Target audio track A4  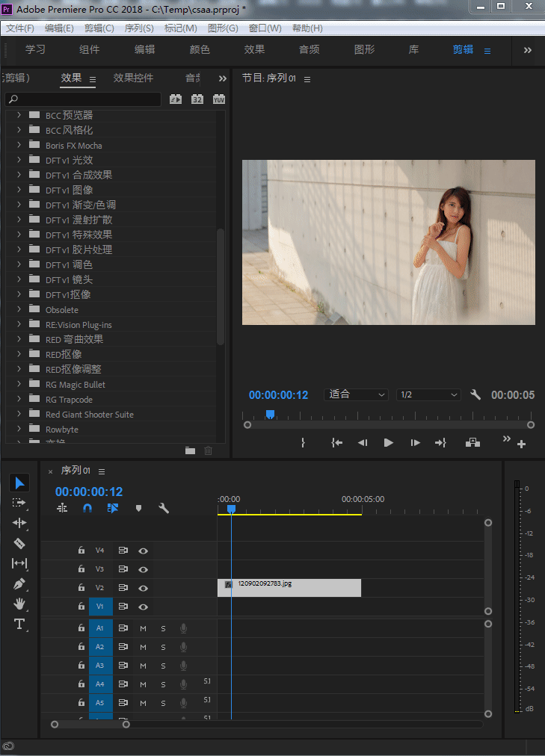tap(101, 684)
